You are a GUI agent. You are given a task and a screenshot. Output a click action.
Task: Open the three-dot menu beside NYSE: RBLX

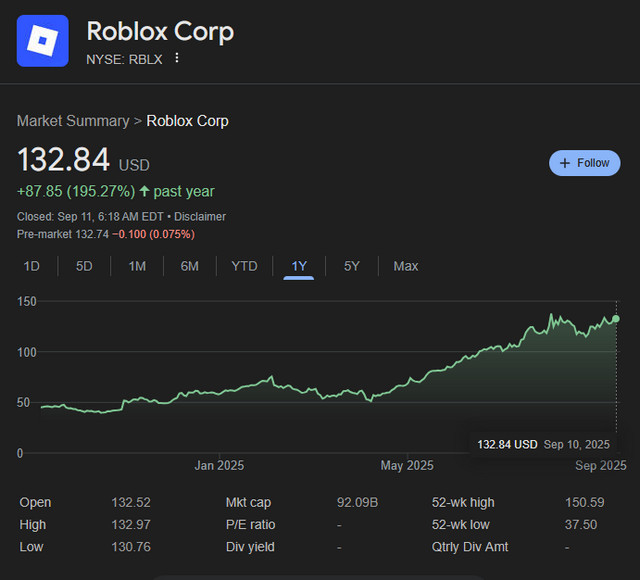coord(177,58)
